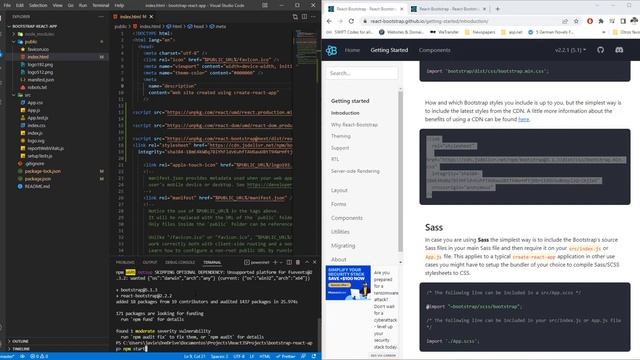Open React Bootstrap Discord icon link

point(619,50)
